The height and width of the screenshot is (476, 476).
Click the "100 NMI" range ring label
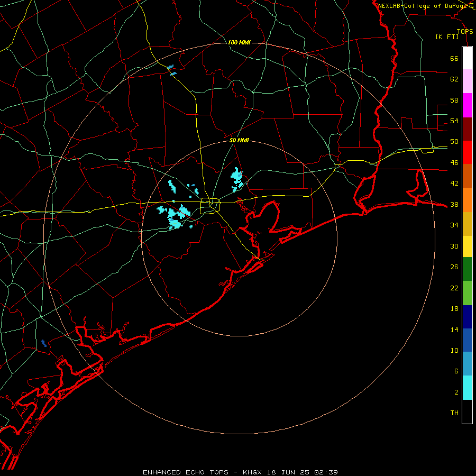point(239,42)
